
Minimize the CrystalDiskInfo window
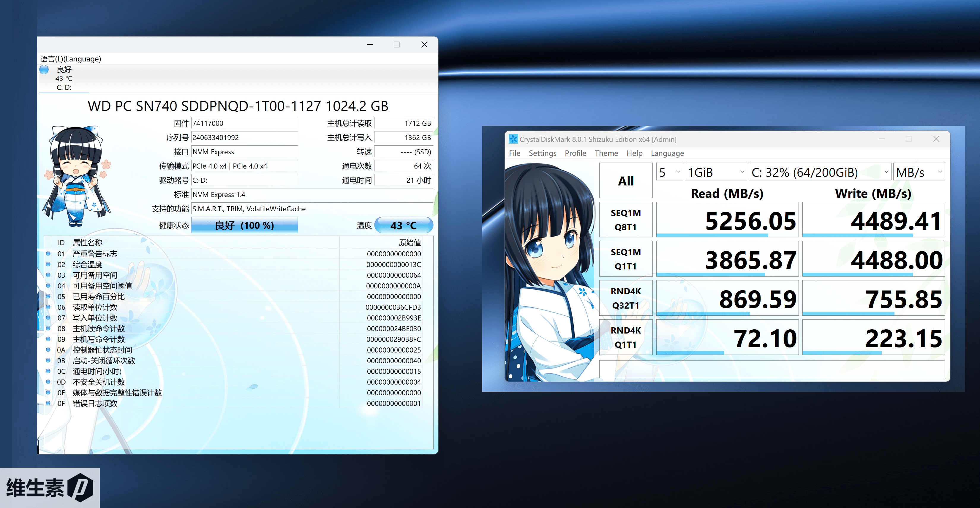click(x=369, y=45)
